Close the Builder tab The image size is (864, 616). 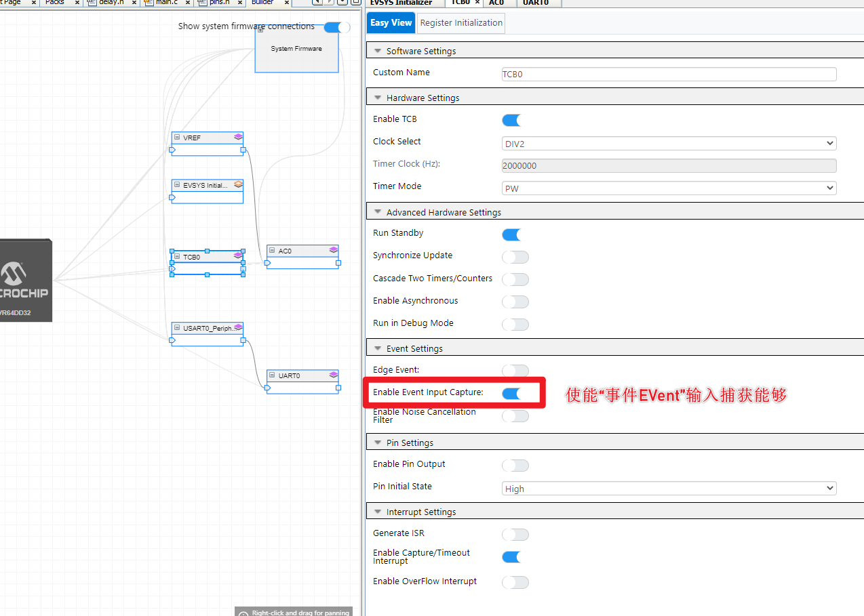click(x=287, y=3)
